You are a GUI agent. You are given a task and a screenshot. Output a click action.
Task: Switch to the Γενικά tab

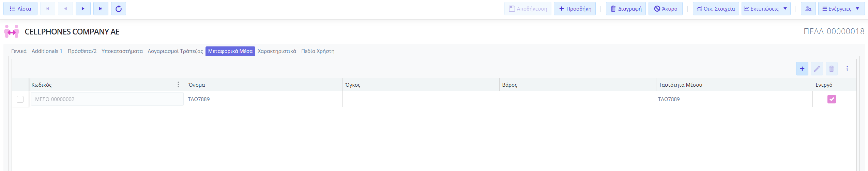coord(19,51)
